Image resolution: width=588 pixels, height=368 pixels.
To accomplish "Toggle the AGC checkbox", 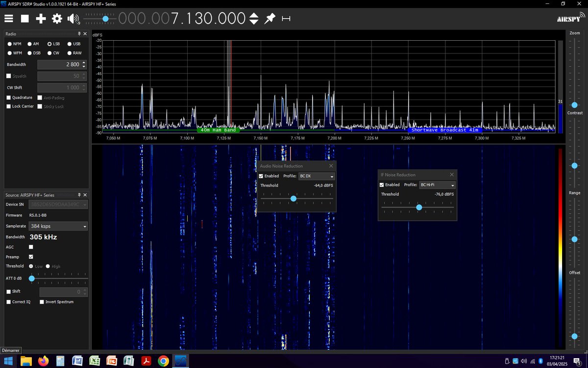I will coord(31,247).
